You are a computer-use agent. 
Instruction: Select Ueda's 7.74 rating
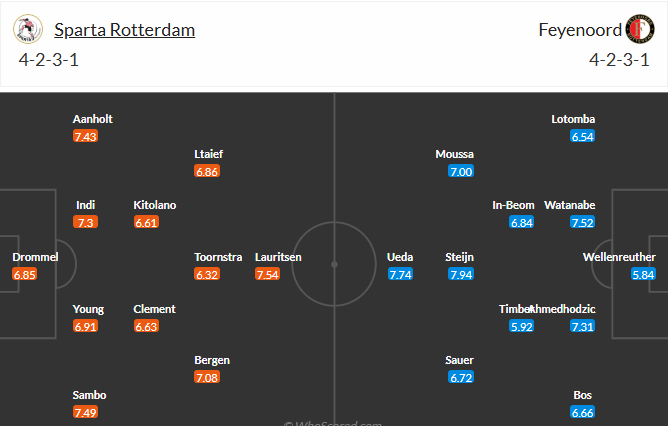coord(400,274)
